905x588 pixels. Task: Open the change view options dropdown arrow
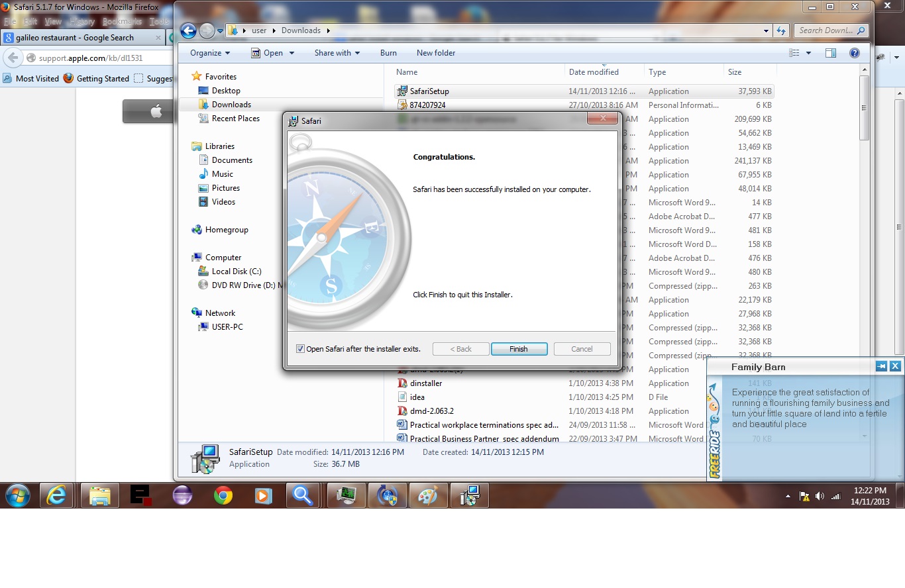click(809, 53)
